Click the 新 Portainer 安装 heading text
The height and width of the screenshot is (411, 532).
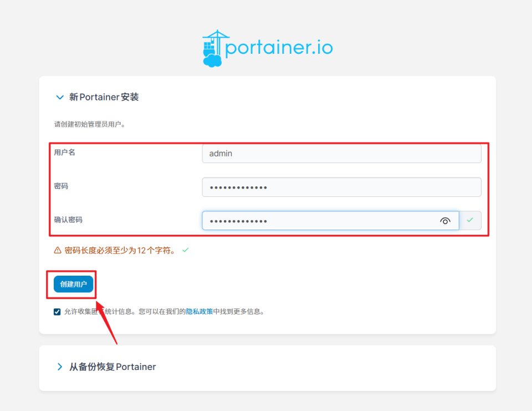click(x=104, y=97)
